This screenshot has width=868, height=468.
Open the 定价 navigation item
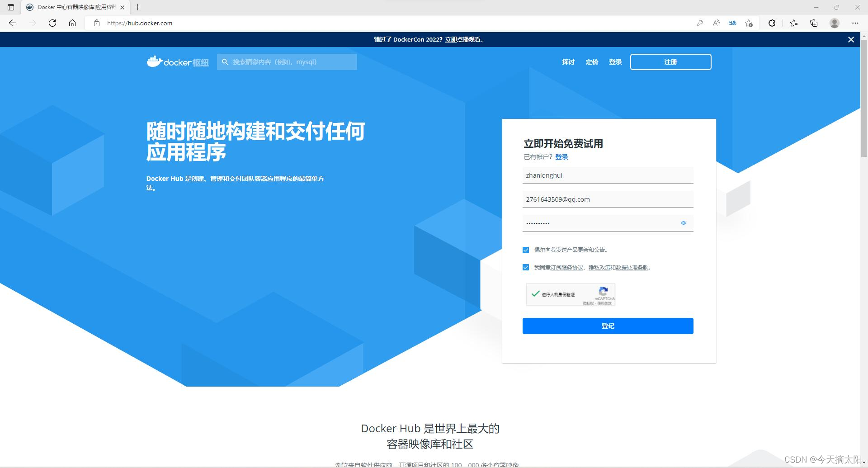click(x=592, y=62)
